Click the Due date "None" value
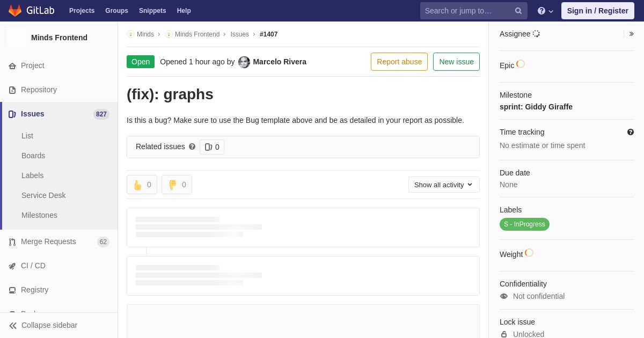The image size is (644, 338). point(509,185)
